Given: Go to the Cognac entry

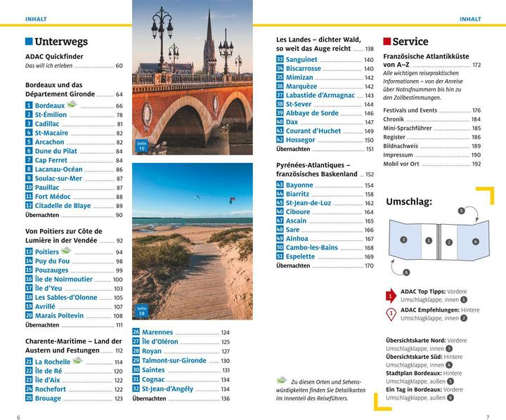Looking at the screenshot, I should click(x=181, y=379).
